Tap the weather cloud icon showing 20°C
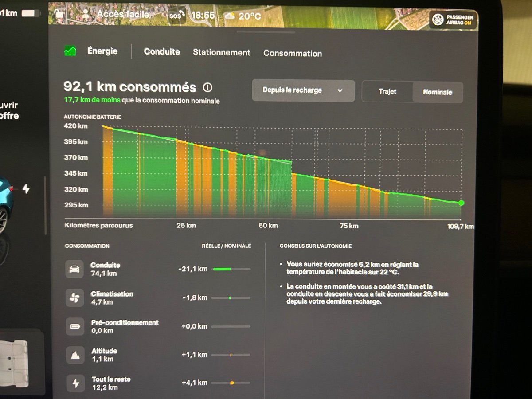Viewport: 532px width, 399px height. [x=230, y=16]
